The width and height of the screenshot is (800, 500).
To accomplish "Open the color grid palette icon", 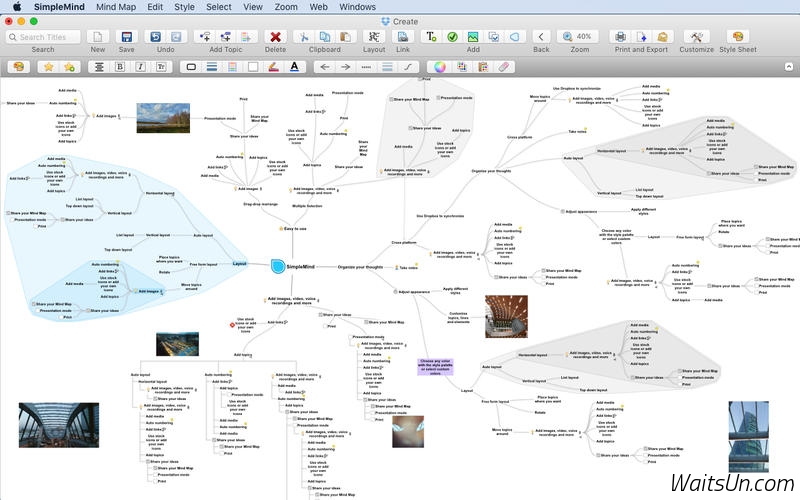I will tap(462, 67).
